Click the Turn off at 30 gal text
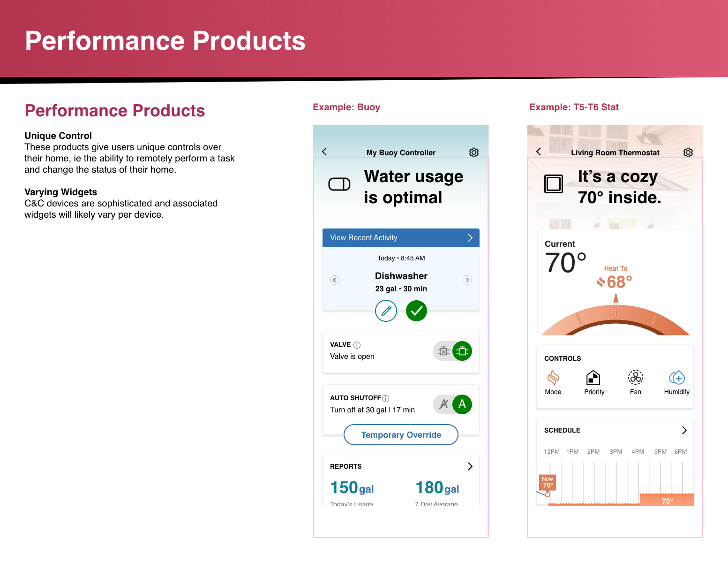Viewport: 728px width, 563px height. pos(372,410)
